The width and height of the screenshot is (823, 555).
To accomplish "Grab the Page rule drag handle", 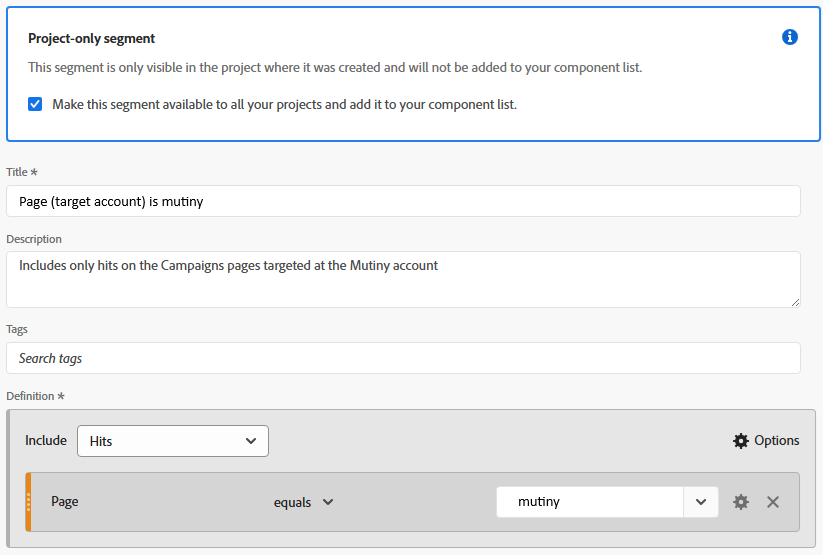I will pos(29,502).
